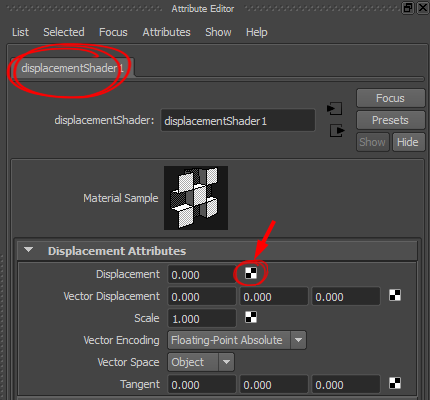
Task: Click the first Tangent value field
Action: pos(202,384)
